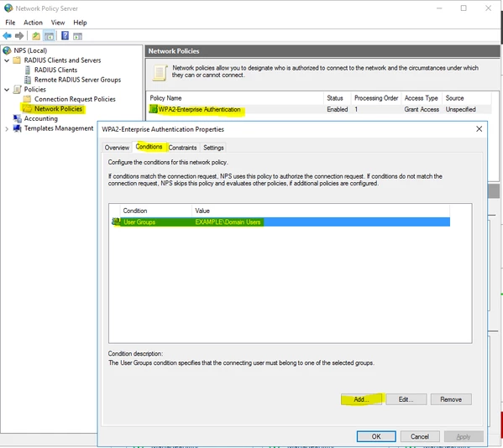Screen dimensions: 503x448
Task: Click the Processing Order column header
Action: 376,98
